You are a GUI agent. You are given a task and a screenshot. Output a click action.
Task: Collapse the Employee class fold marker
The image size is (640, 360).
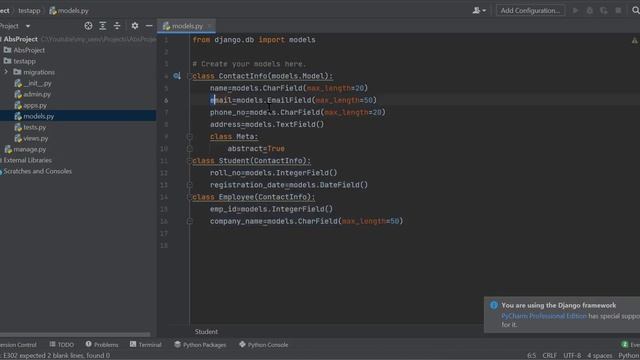click(189, 197)
